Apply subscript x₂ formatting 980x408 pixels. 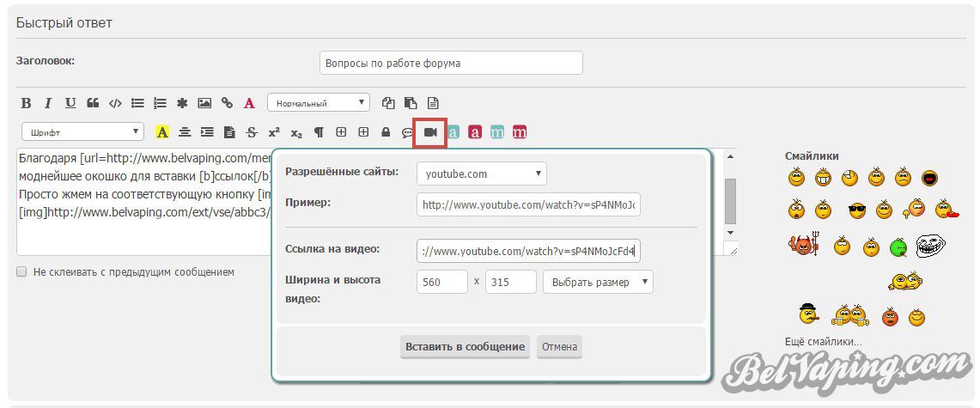pyautogui.click(x=296, y=132)
